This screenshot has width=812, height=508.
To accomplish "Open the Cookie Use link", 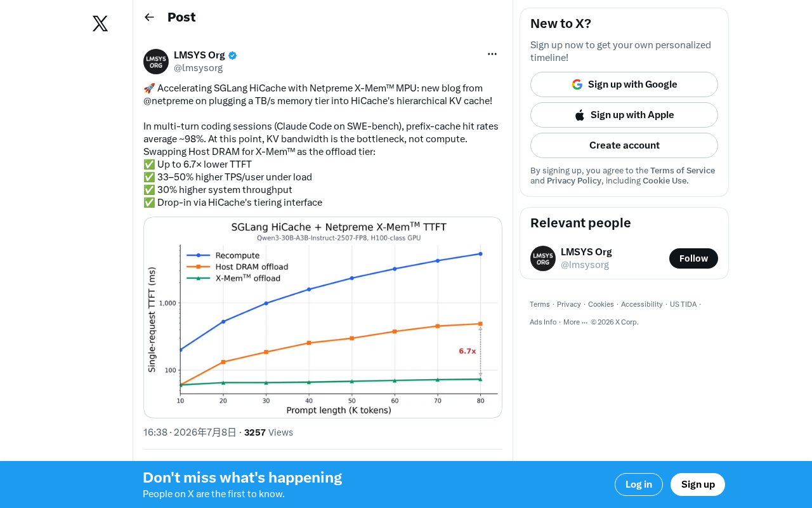I will coord(665,180).
